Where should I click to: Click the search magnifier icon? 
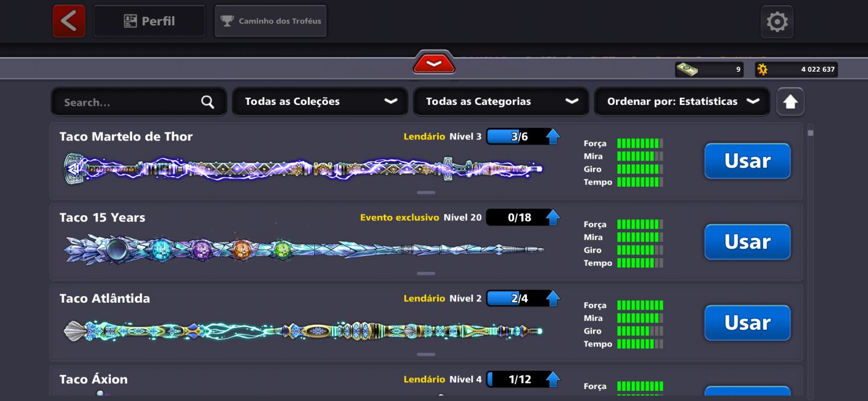click(x=207, y=102)
